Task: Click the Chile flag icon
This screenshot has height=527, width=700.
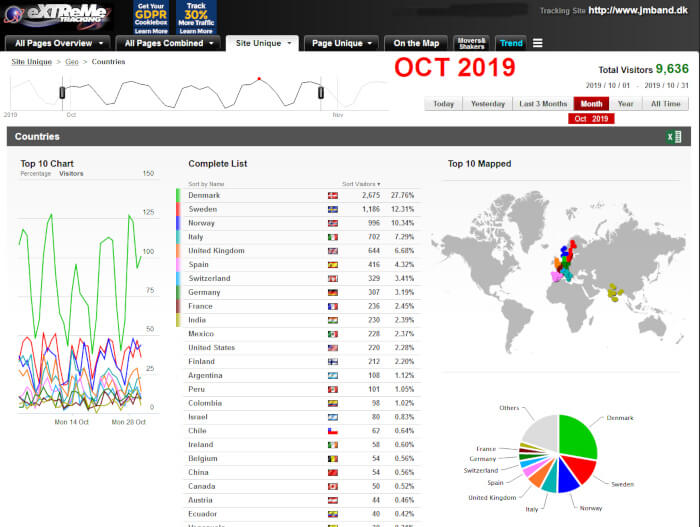Action: tap(333, 431)
